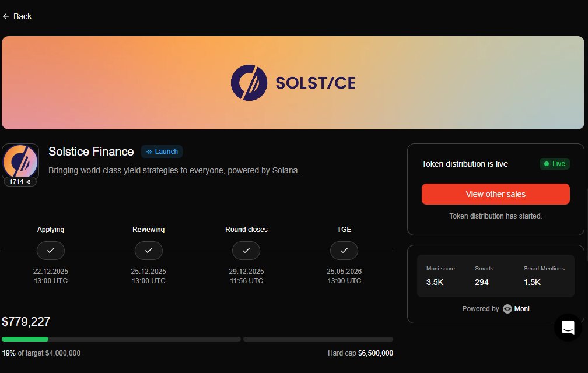Click the Smarts value 294
The image size is (588, 373).
coord(481,282)
